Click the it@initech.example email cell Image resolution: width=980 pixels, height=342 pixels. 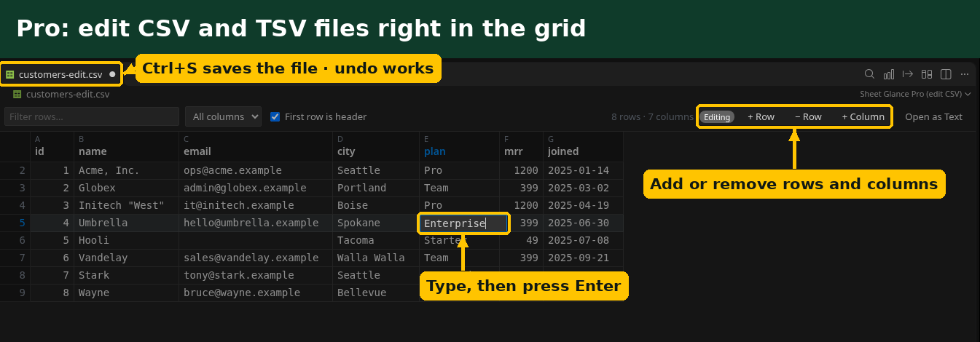(255, 205)
